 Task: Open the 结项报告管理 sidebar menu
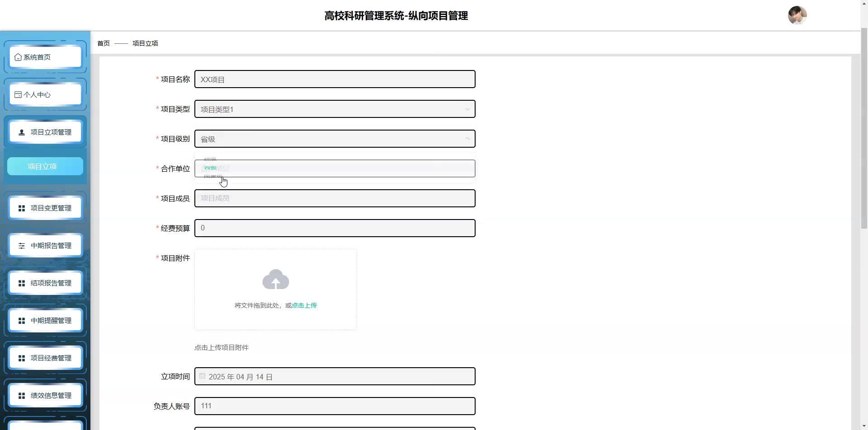coord(45,283)
